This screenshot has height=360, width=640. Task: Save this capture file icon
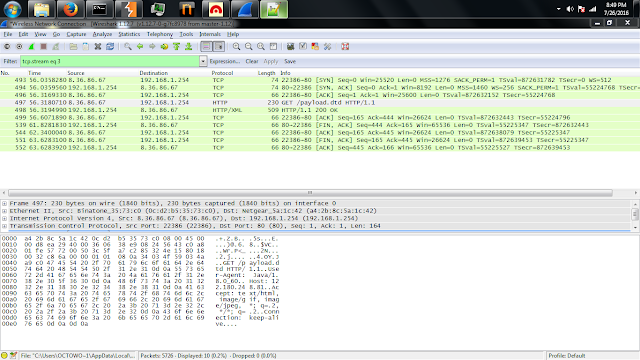click(85, 47)
